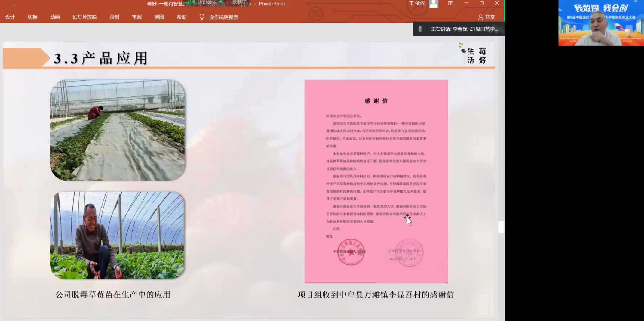Click the 王依依 account avatar icon
644x321 pixels.
[433, 4]
